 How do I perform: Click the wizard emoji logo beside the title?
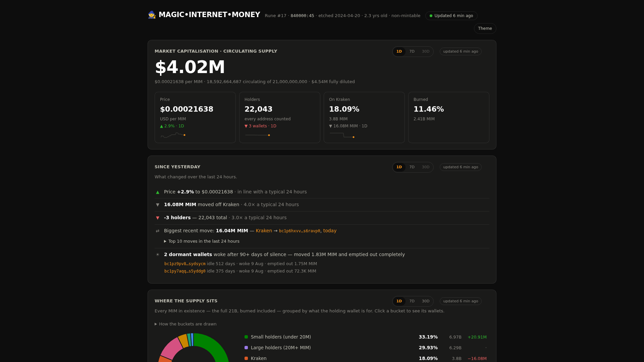coord(152,15)
